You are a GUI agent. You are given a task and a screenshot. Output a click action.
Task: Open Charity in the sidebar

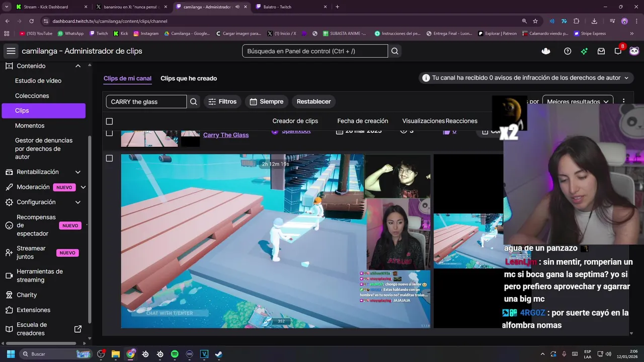pos(27,295)
